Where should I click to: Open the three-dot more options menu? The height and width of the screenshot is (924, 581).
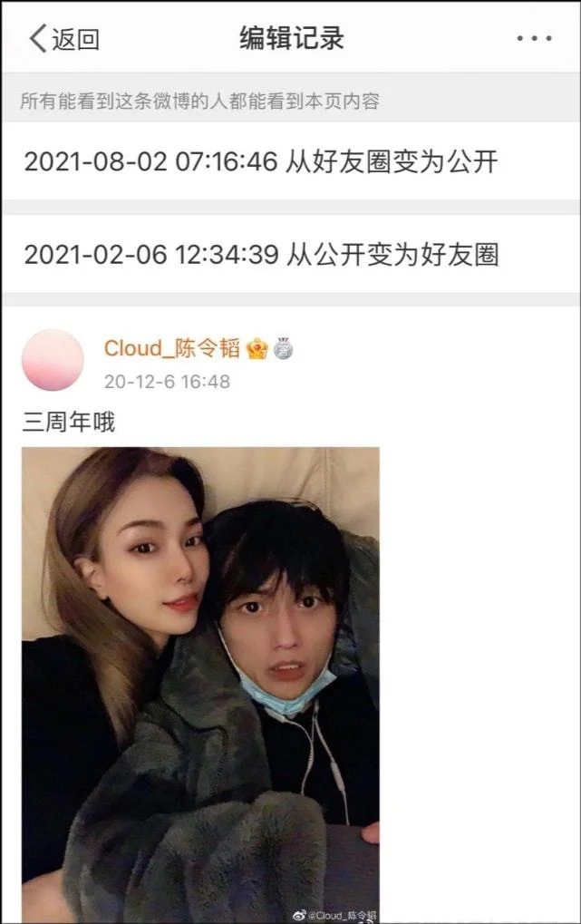pos(534,39)
